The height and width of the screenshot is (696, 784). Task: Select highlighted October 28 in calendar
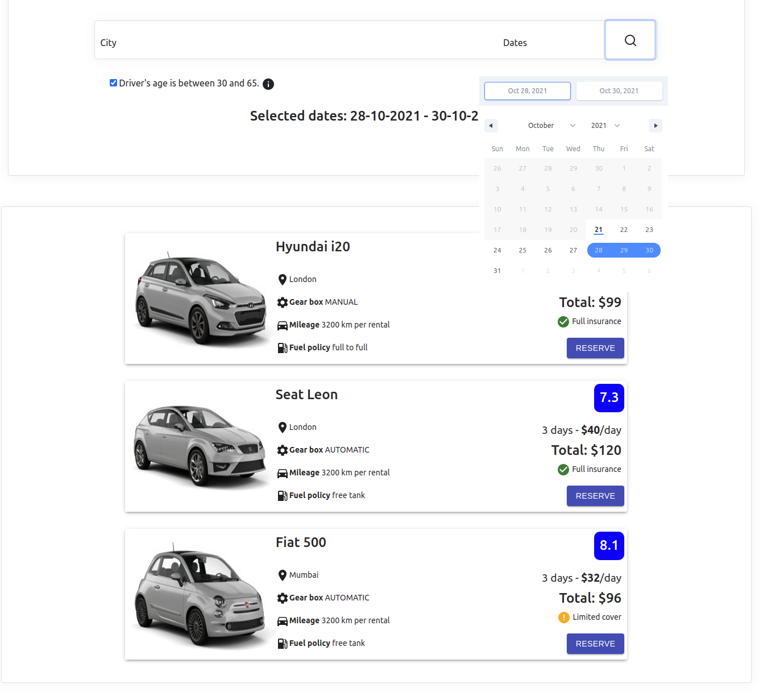pyautogui.click(x=599, y=250)
